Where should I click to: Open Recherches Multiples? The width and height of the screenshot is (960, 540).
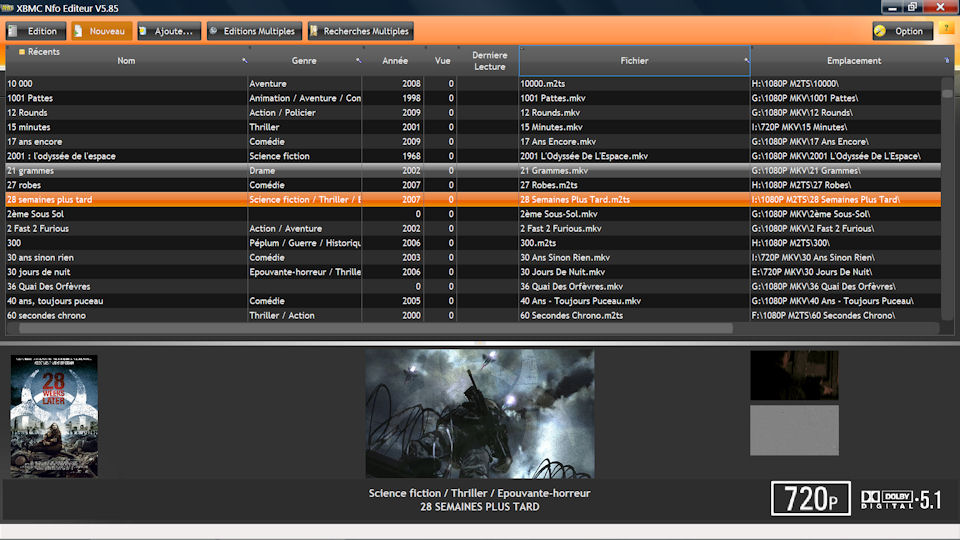coord(359,31)
